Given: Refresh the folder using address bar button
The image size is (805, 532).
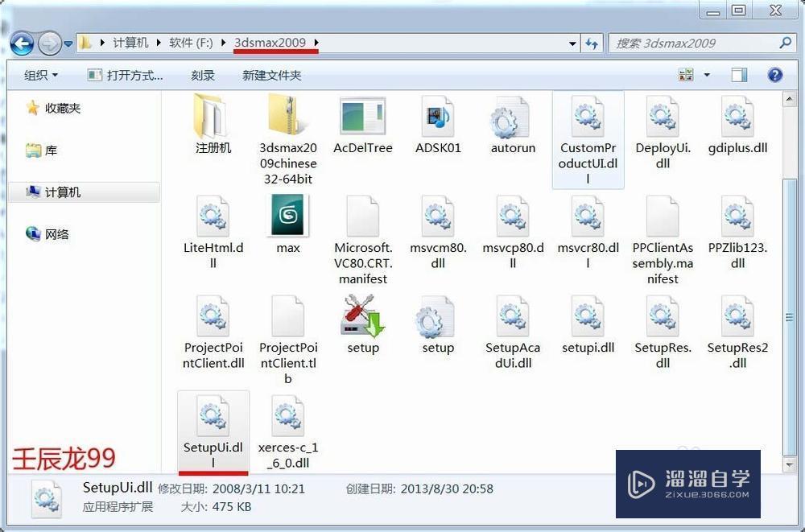Looking at the screenshot, I should (x=592, y=43).
